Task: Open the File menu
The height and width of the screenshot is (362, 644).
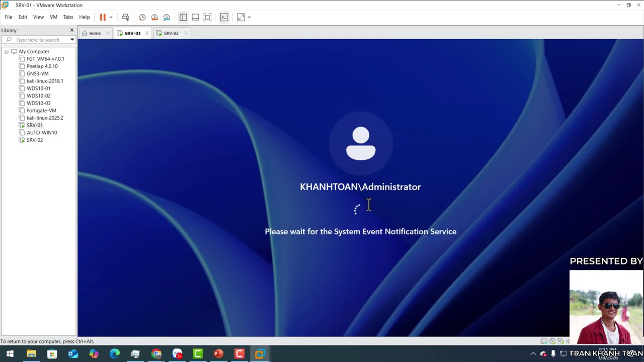Action: [x=9, y=17]
